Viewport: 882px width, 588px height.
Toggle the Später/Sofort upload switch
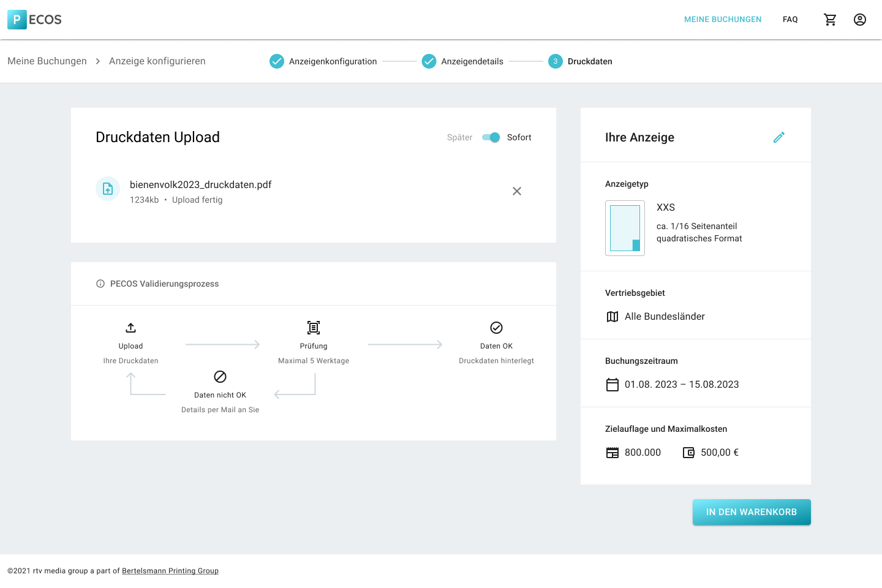click(x=491, y=137)
